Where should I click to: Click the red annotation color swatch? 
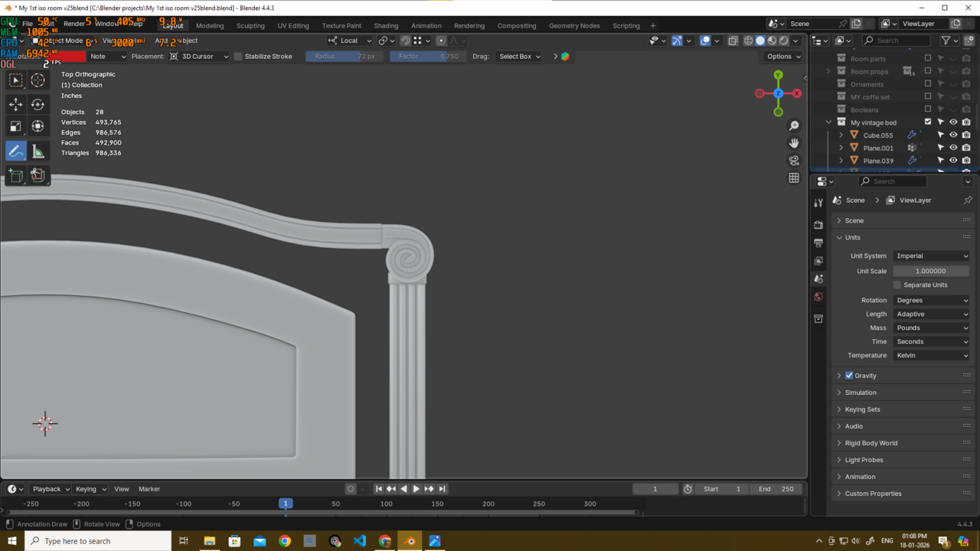pyautogui.click(x=70, y=57)
